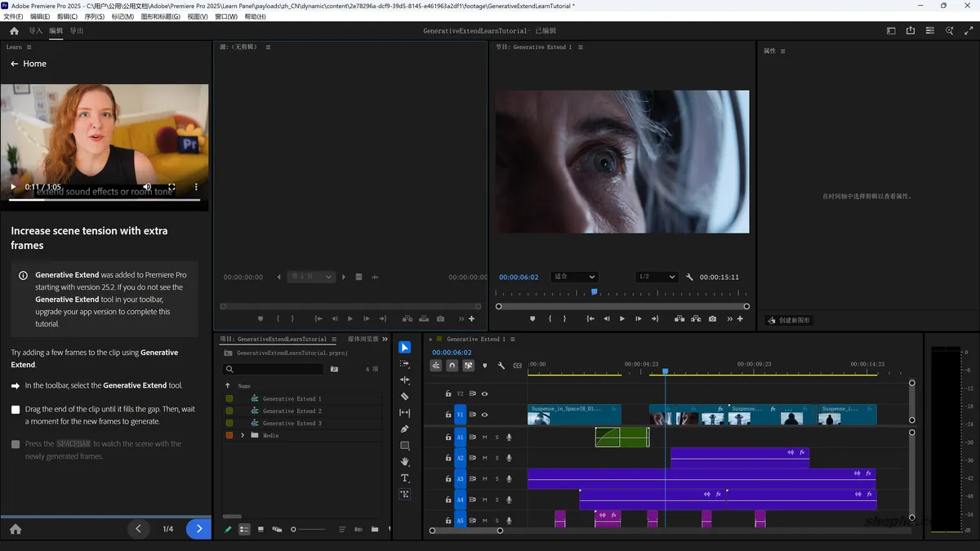Click the tutorial video progress bar
980x551 pixels.
click(x=105, y=199)
